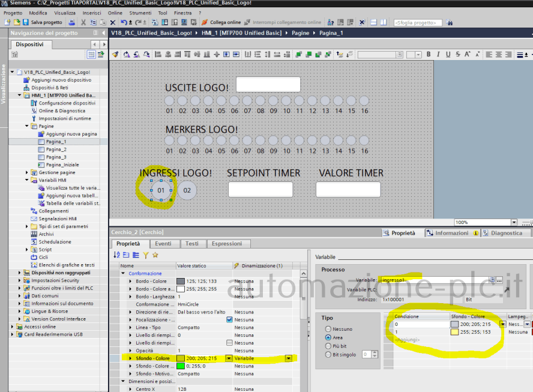This screenshot has width=533, height=392.
Task: Collapse the Variabili HMI tree node
Action: (27, 180)
